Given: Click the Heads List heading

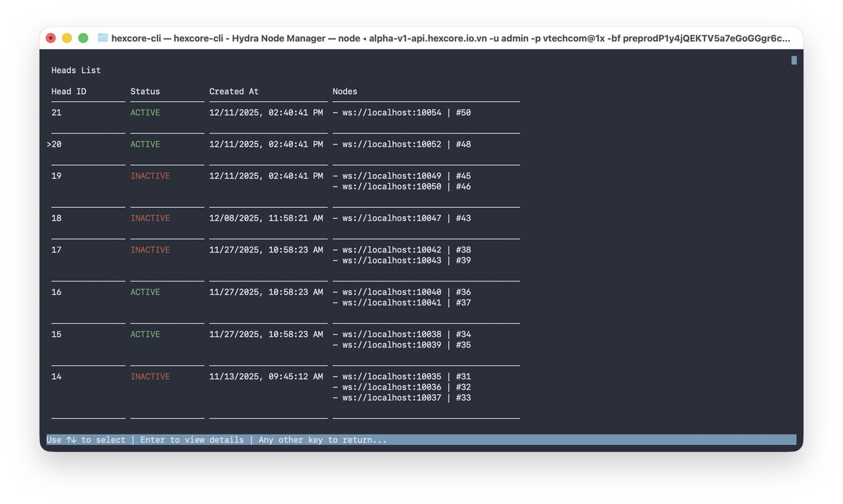Looking at the screenshot, I should click(x=76, y=70).
